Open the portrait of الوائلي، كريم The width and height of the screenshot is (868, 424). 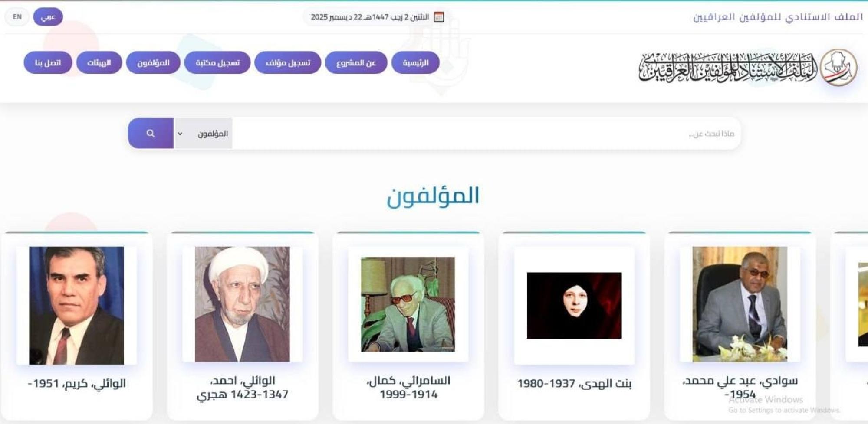coord(76,306)
